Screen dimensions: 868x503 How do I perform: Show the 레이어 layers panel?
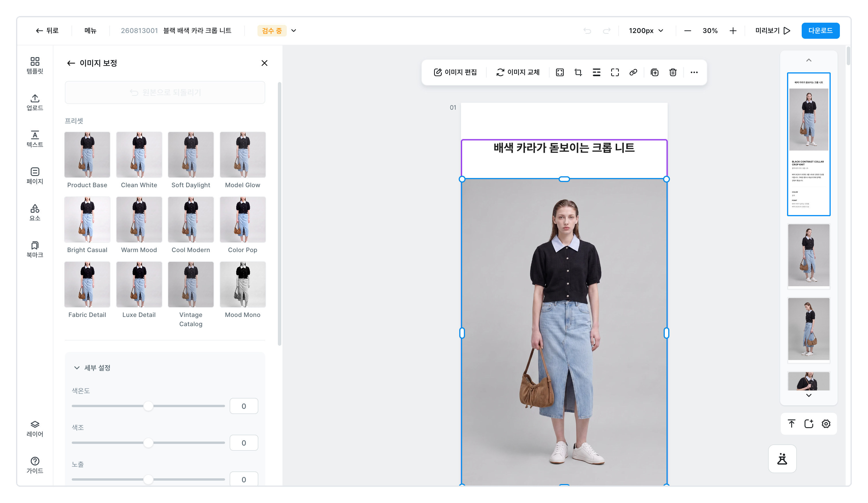click(x=35, y=429)
